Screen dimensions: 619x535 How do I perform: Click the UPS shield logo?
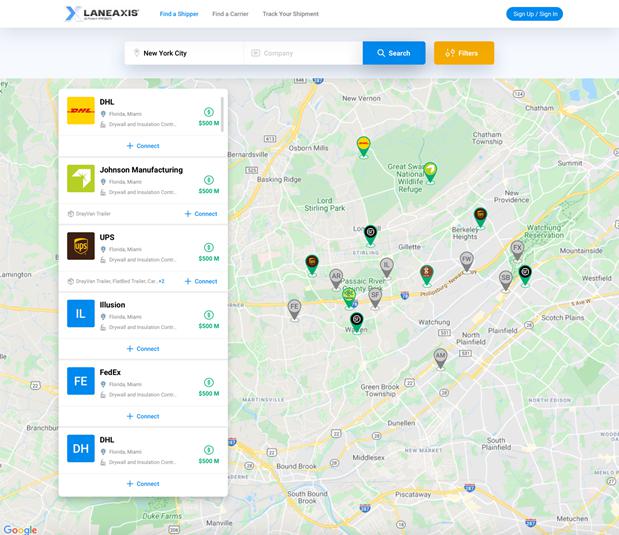(81, 246)
